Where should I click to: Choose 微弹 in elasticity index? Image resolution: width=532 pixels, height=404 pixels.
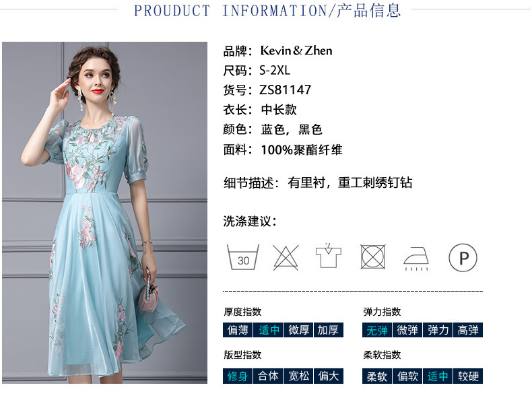(407, 330)
